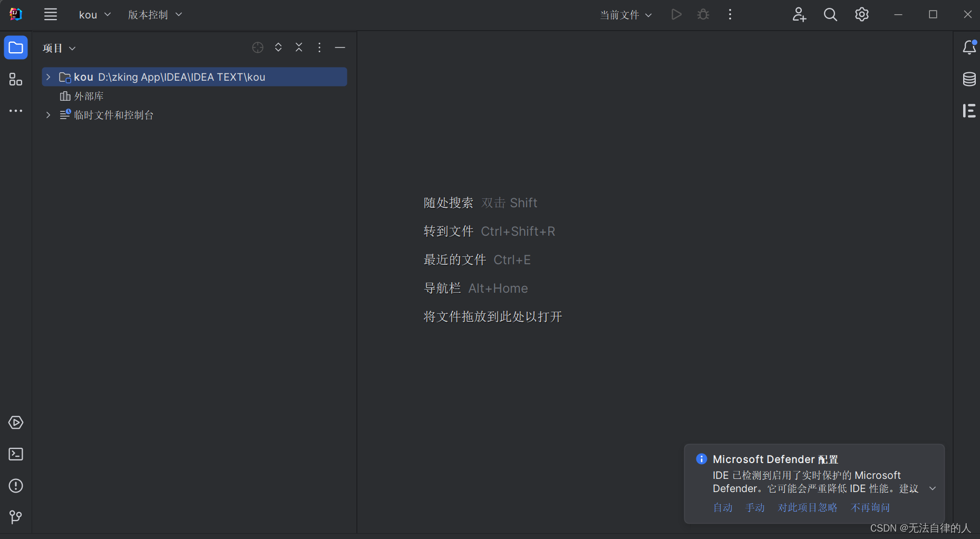This screenshot has height=539, width=980.
Task: Open Search Everywhere
Action: [830, 14]
